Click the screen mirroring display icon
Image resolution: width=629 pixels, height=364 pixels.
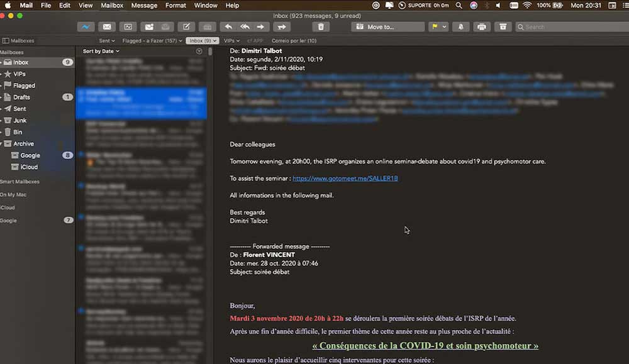click(x=389, y=5)
